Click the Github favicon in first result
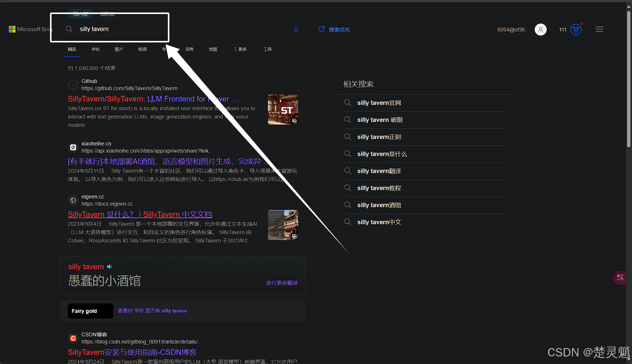The height and width of the screenshot is (364, 632). pyautogui.click(x=73, y=85)
